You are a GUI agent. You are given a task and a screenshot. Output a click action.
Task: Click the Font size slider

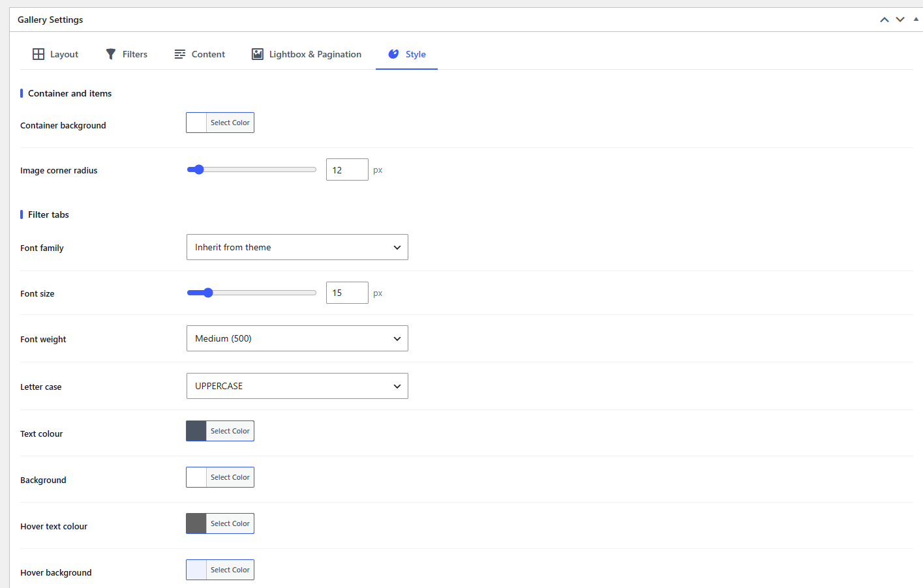coord(252,293)
